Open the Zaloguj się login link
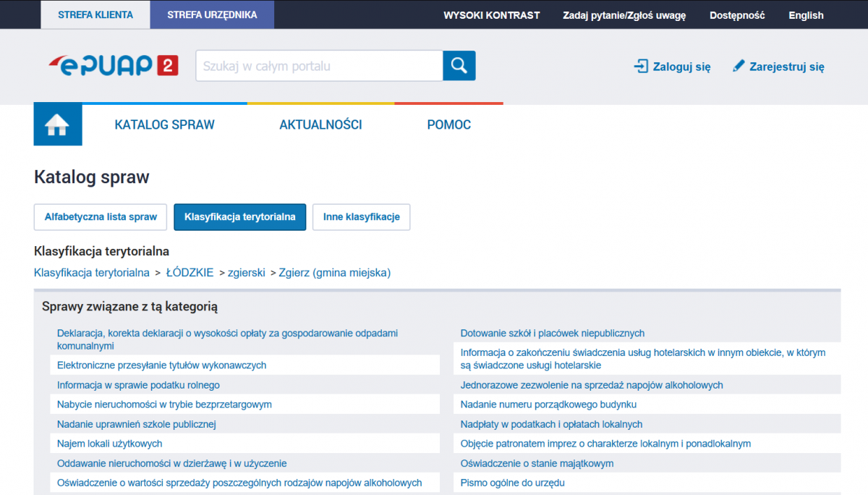Viewport: 868px width, 495px height. pyautogui.click(x=672, y=67)
